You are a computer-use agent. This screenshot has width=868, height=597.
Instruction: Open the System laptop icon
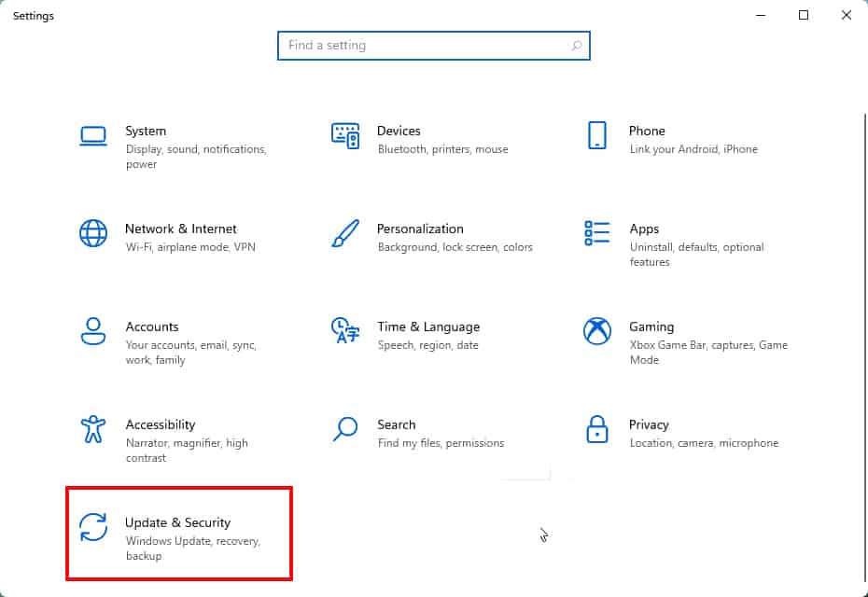click(93, 136)
